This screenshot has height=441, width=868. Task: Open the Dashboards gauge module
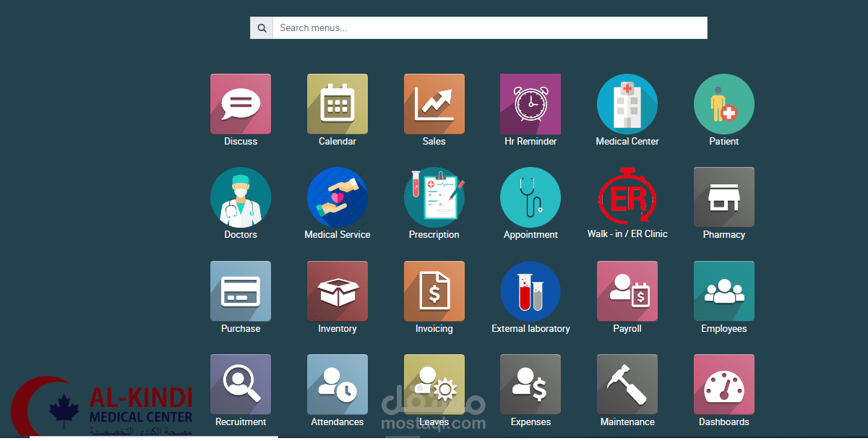pos(724,384)
